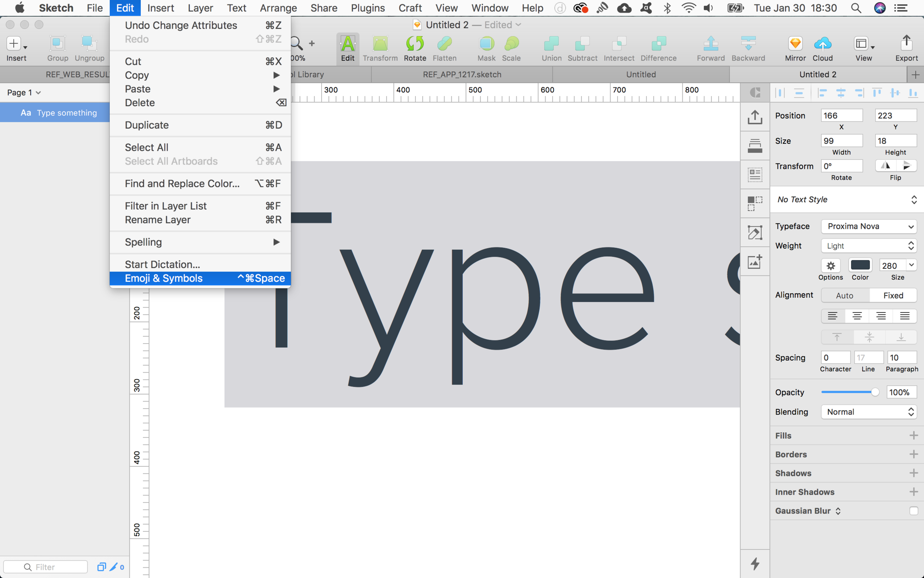The width and height of the screenshot is (924, 578).
Task: Open Blending mode dropdown Normal
Action: tap(869, 412)
